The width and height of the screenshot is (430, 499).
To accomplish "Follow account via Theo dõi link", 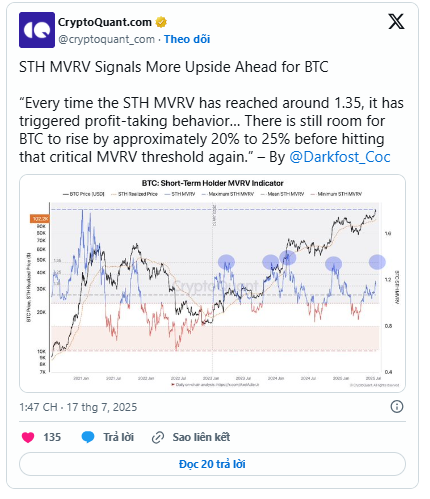I will [x=187, y=39].
